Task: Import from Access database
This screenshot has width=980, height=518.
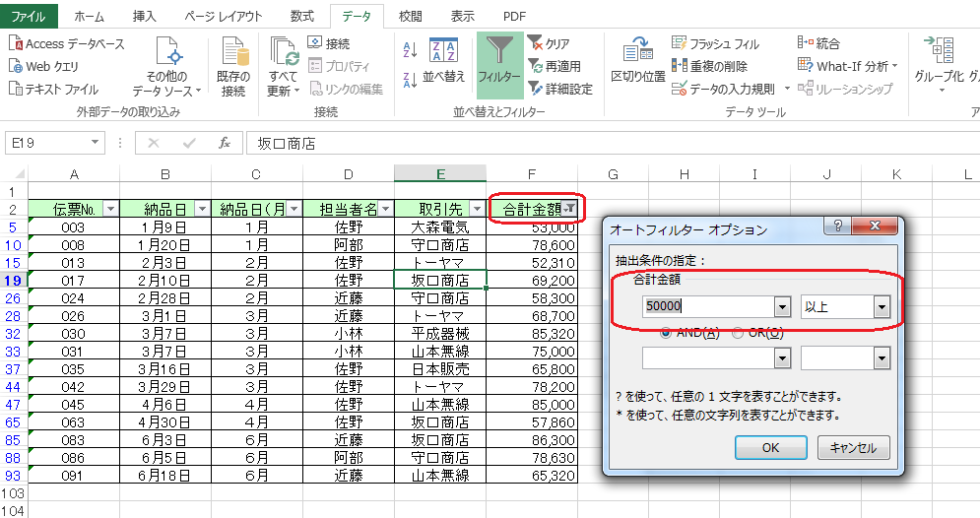Action: (66, 43)
